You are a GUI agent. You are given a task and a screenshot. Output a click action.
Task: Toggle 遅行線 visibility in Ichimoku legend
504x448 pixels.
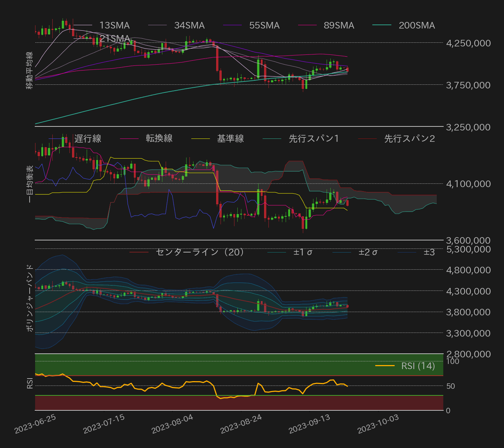[88, 139]
